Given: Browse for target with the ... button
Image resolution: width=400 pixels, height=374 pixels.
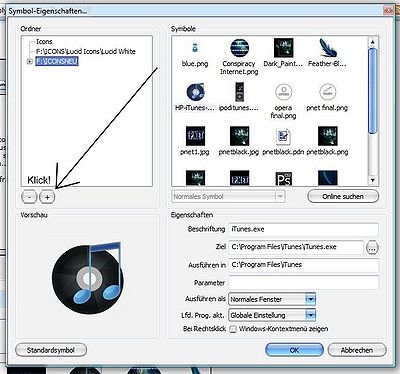Looking at the screenshot, I should click(372, 248).
